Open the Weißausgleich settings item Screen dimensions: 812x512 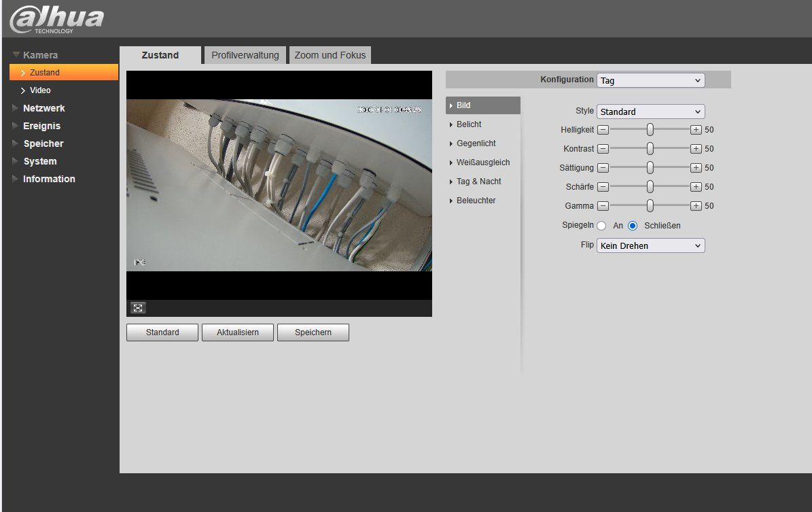[x=482, y=163]
